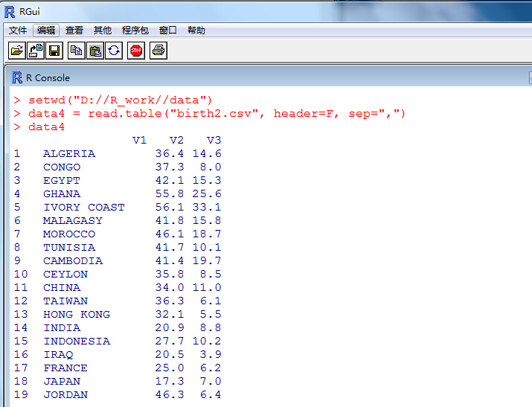This screenshot has height=407, width=532.
Task: Click the Load workspace toolbar icon
Action: click(x=36, y=51)
